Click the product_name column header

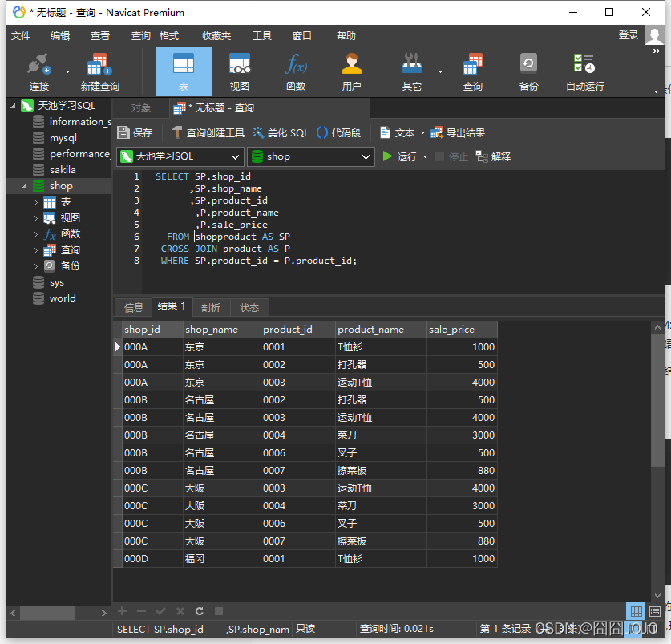point(381,330)
